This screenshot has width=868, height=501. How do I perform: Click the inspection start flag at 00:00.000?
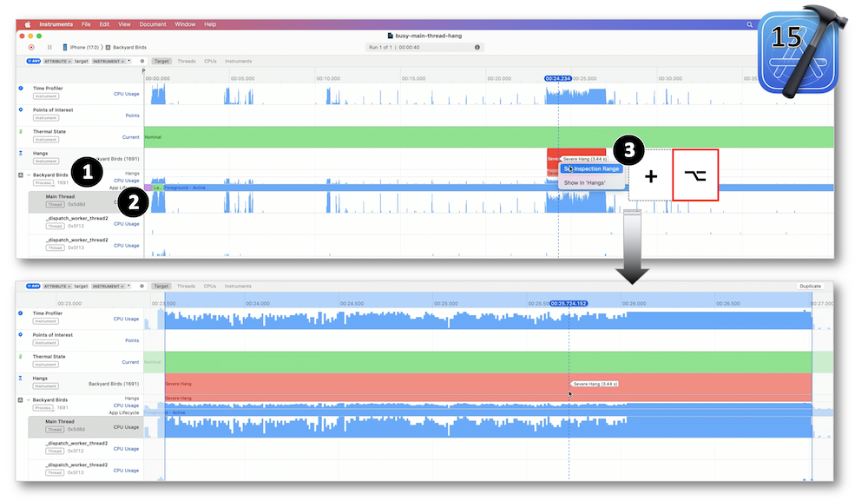click(x=143, y=71)
